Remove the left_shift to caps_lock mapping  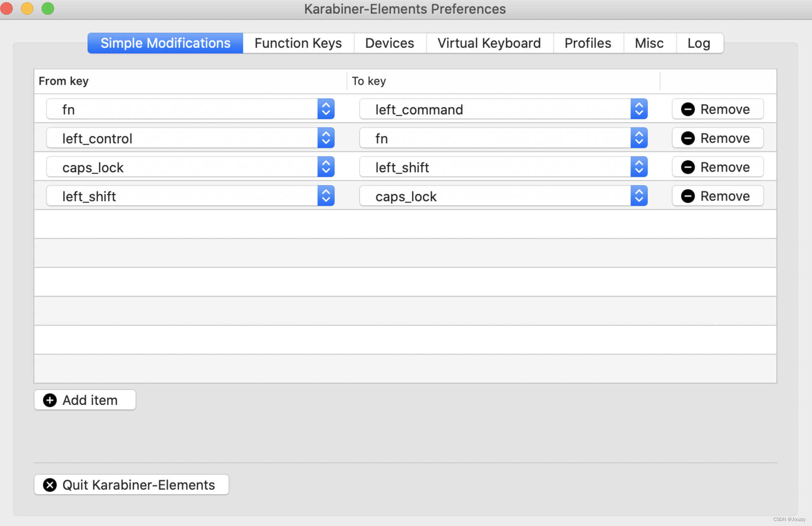[x=717, y=196]
